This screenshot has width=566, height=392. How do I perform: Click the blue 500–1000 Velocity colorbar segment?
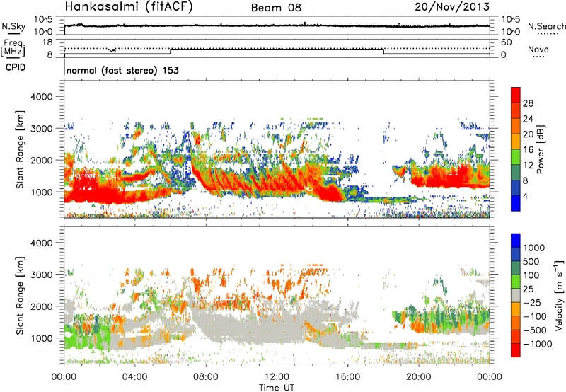516,255
